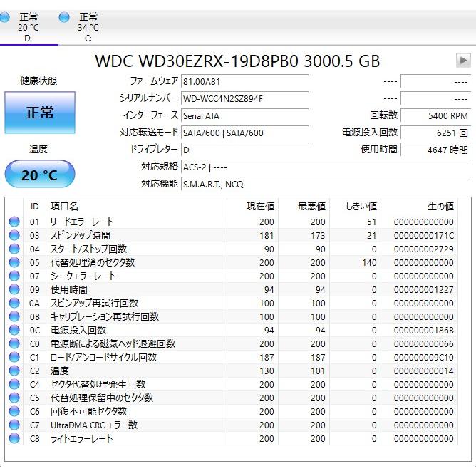The image size is (476, 476).
Task: Click status icon for row 09 使用時間
Action: (14, 289)
